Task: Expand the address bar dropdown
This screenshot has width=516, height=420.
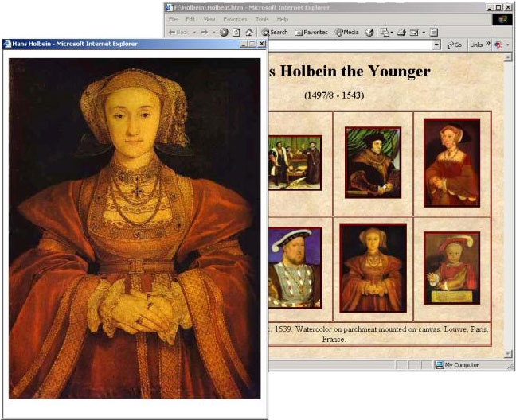Action: [436, 45]
